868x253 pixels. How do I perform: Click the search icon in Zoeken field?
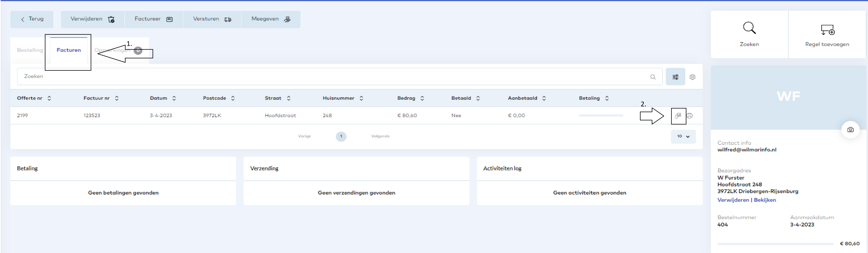coord(653,77)
